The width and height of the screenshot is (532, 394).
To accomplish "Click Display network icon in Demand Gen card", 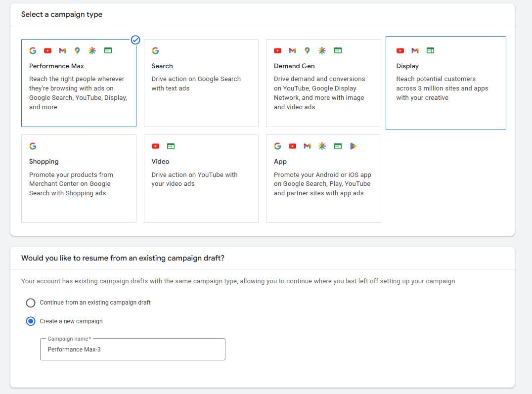I will coord(338,50).
